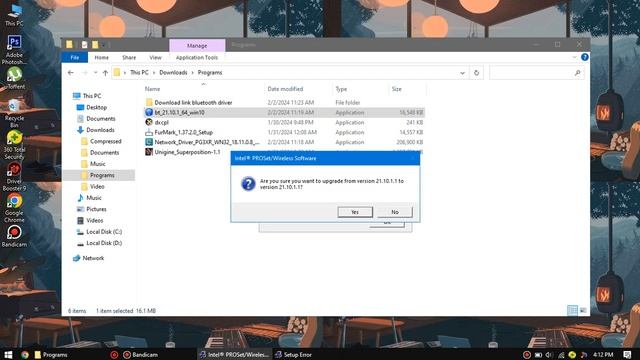
Task: Open Local Disk (D:) drive
Action: 104,243
